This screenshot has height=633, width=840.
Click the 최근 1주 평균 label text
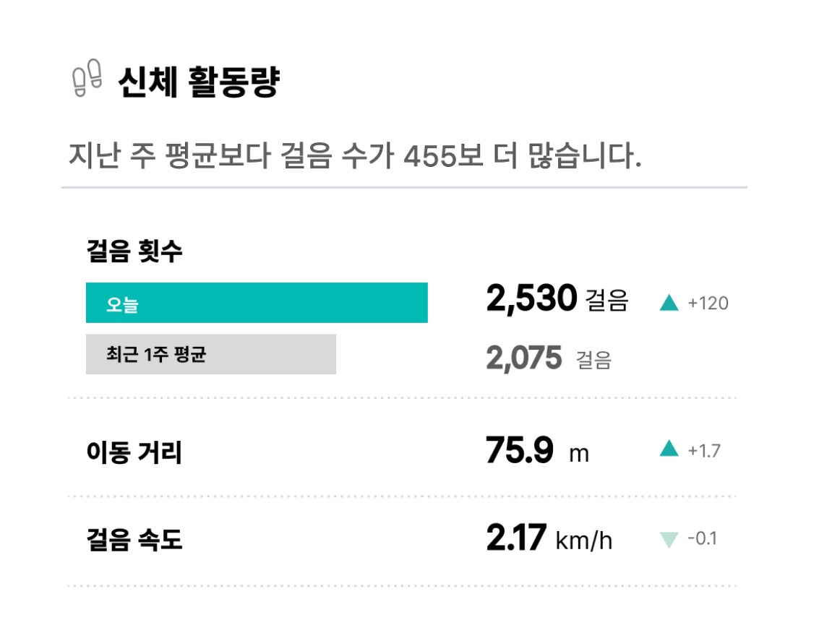(x=156, y=354)
